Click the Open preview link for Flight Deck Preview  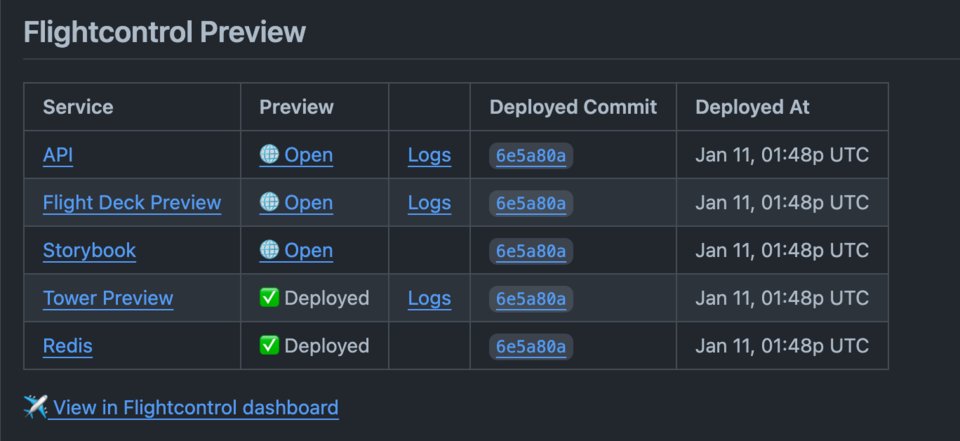(296, 203)
